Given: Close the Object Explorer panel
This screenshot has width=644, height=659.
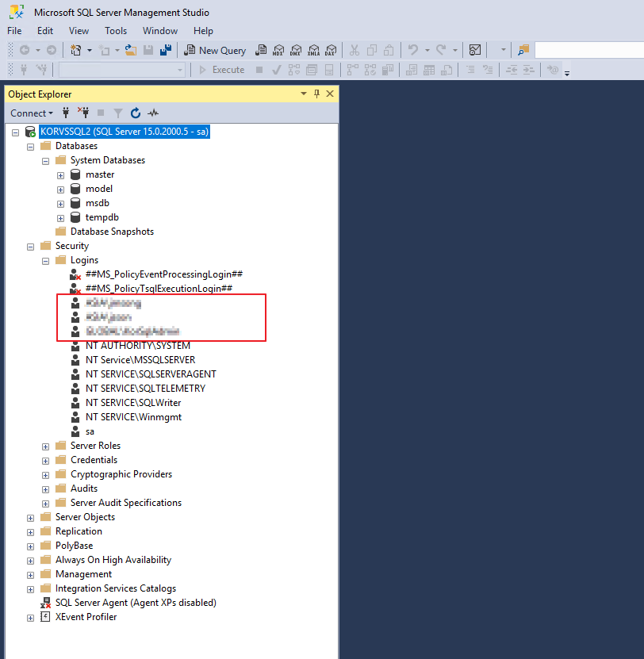Looking at the screenshot, I should pyautogui.click(x=330, y=94).
